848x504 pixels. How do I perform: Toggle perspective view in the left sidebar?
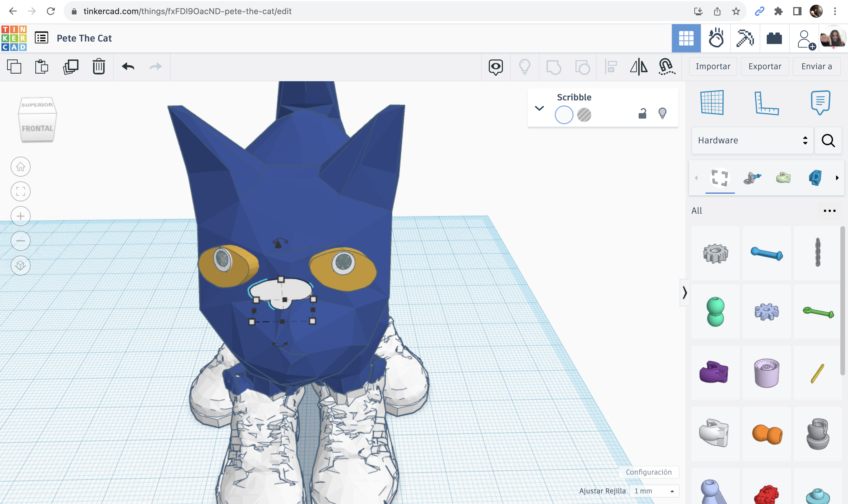pyautogui.click(x=20, y=265)
